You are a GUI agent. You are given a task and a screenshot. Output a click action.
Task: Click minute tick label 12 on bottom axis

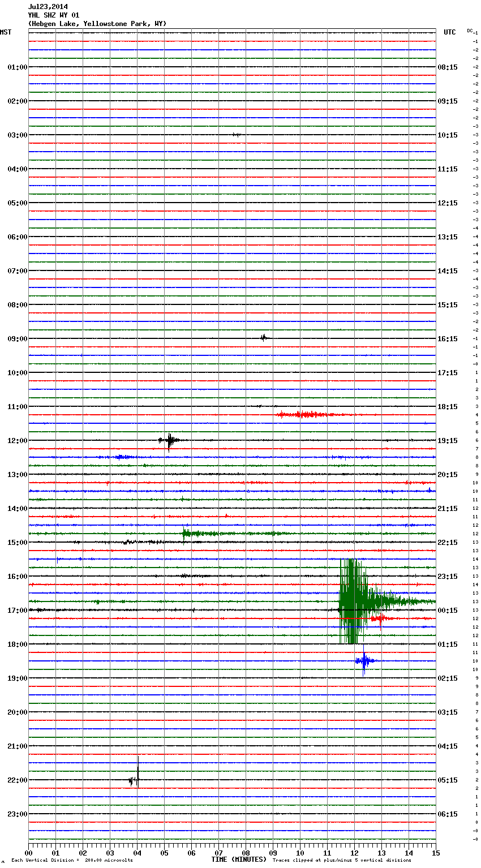(x=354, y=853)
